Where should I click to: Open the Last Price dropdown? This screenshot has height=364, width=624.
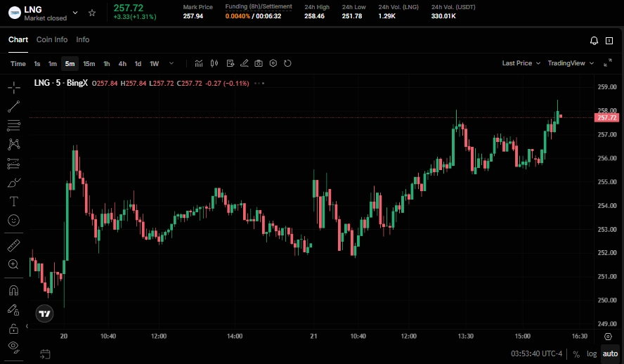click(521, 63)
